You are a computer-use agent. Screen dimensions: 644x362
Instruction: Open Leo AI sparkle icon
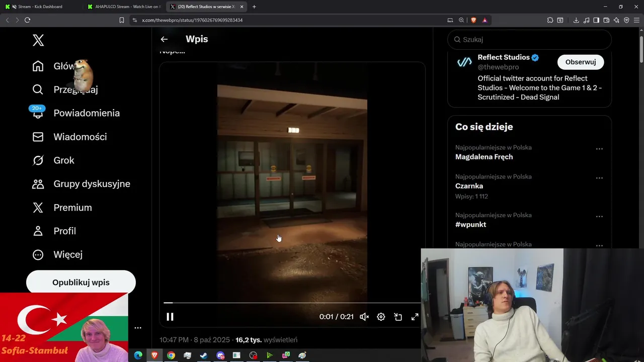(616, 20)
